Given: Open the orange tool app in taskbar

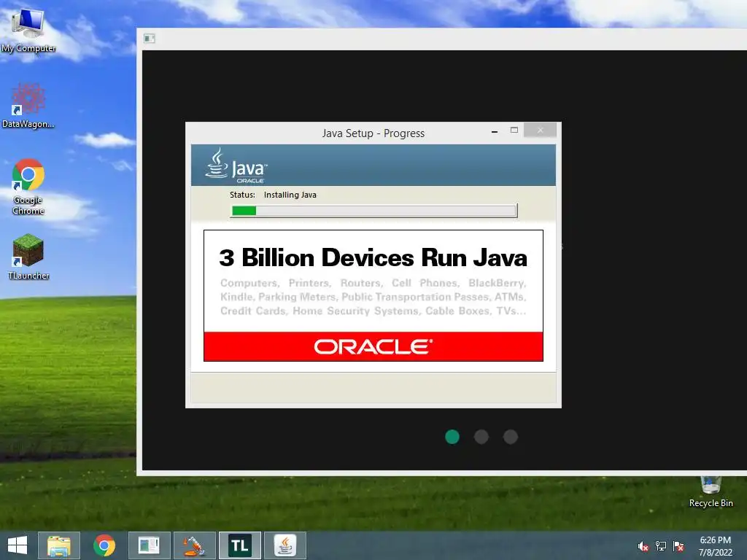Looking at the screenshot, I should pyautogui.click(x=194, y=545).
